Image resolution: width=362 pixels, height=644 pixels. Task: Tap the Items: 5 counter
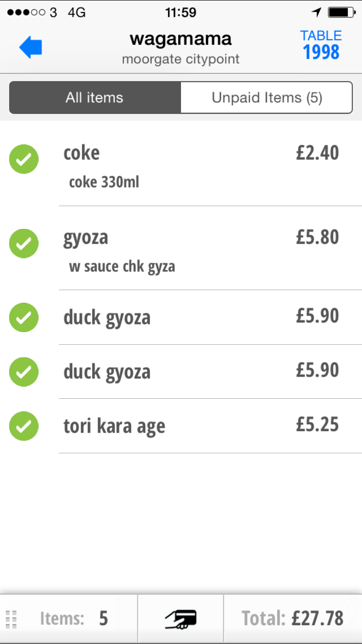pyautogui.click(x=74, y=618)
